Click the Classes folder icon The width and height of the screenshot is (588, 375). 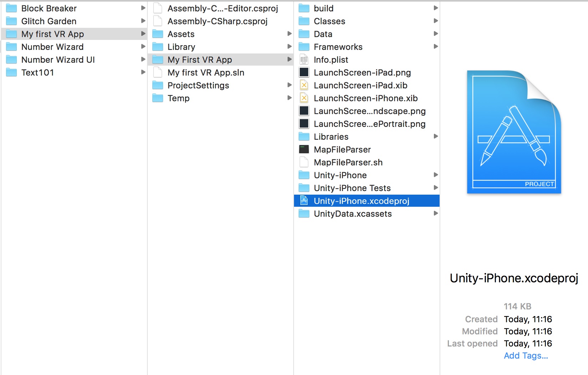coord(304,21)
